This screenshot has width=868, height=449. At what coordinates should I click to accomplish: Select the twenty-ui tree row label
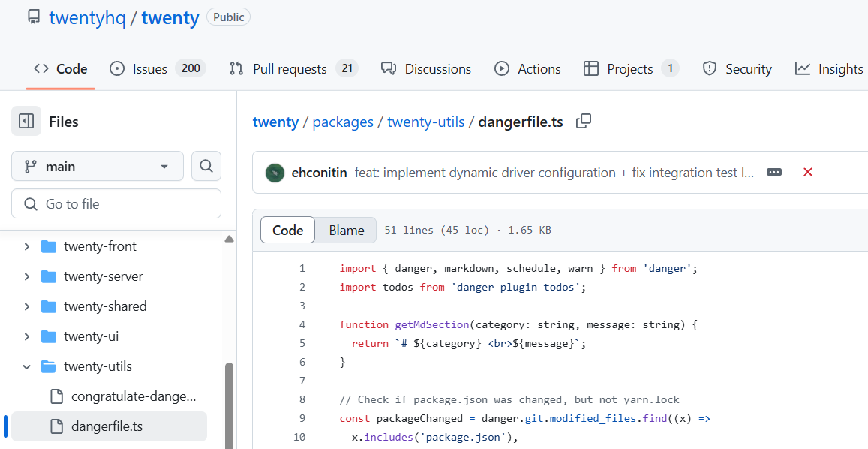point(92,336)
